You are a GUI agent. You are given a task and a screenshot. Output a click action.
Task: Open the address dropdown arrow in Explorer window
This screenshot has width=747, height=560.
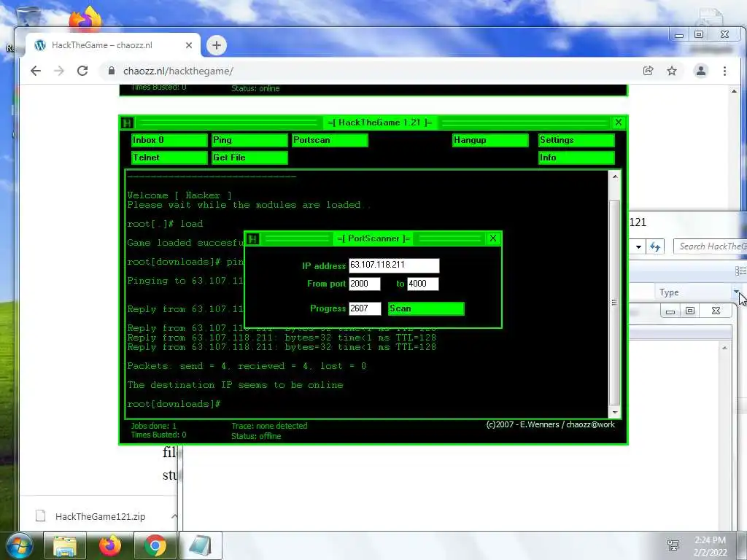[639, 246]
